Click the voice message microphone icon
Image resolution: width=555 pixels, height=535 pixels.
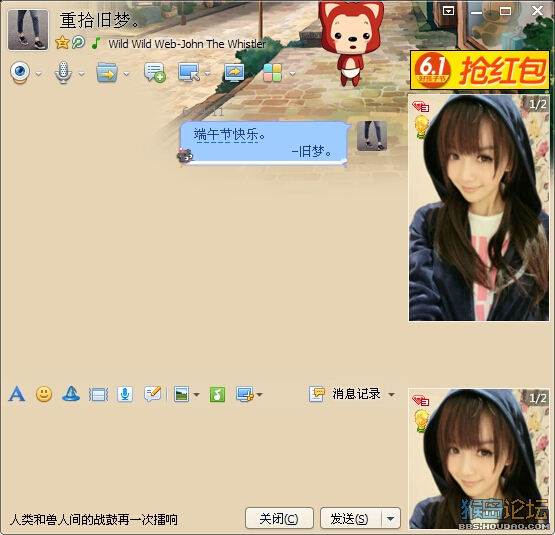click(x=125, y=394)
